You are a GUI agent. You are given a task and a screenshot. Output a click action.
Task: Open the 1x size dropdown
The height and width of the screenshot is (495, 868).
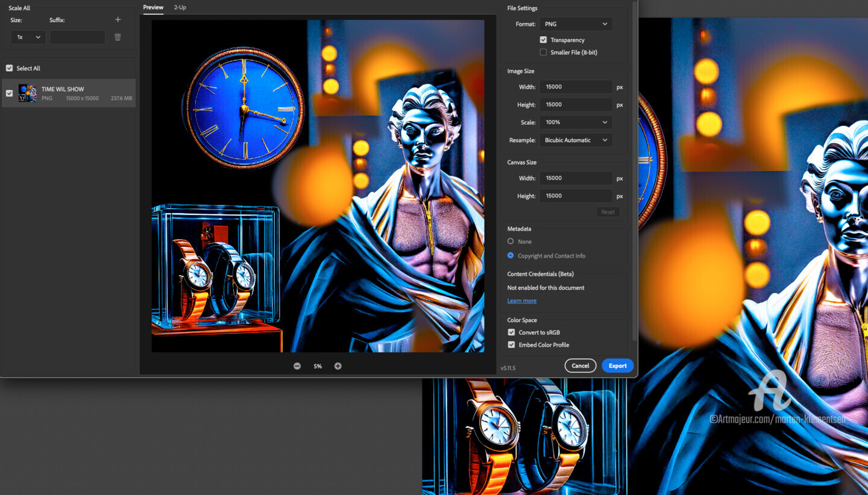point(28,37)
